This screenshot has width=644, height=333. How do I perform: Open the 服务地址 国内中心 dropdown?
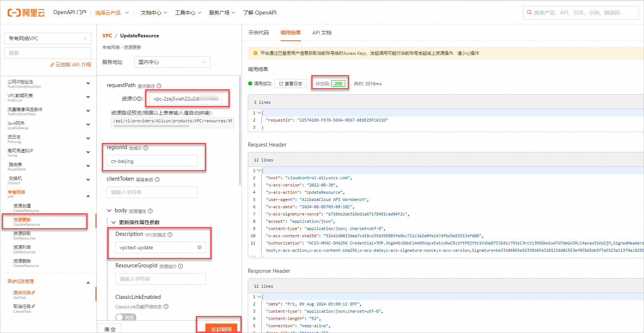pos(172,62)
